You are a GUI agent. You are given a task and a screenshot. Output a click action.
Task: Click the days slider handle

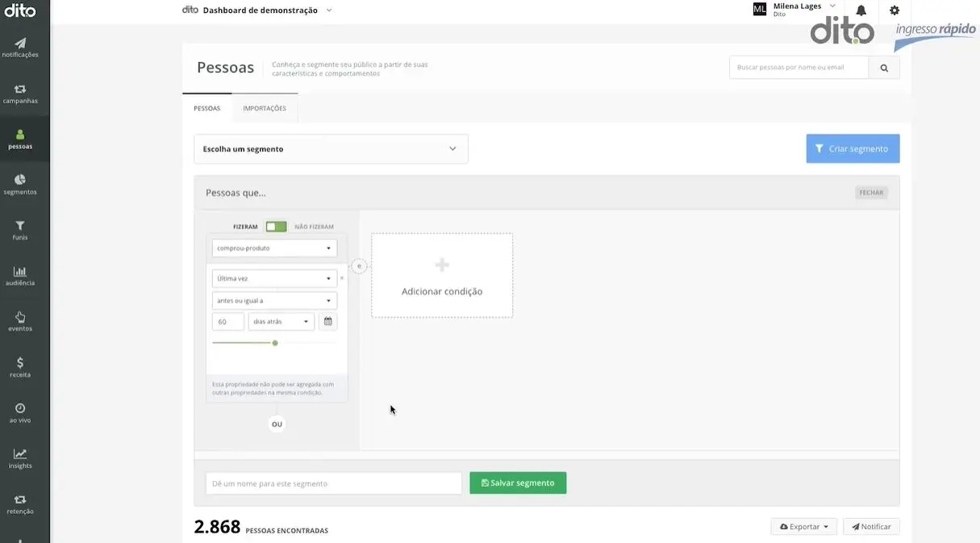tap(275, 343)
